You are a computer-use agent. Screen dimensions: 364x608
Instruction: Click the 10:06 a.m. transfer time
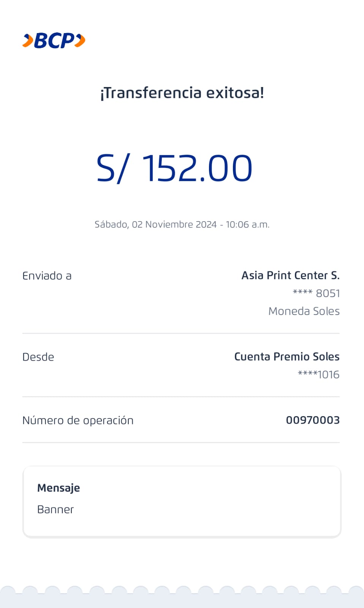[247, 225]
